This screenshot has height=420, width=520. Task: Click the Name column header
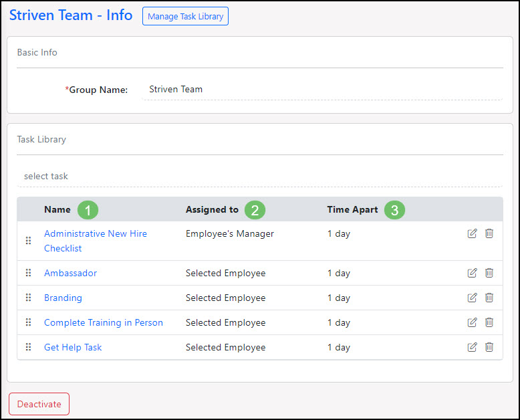(57, 210)
